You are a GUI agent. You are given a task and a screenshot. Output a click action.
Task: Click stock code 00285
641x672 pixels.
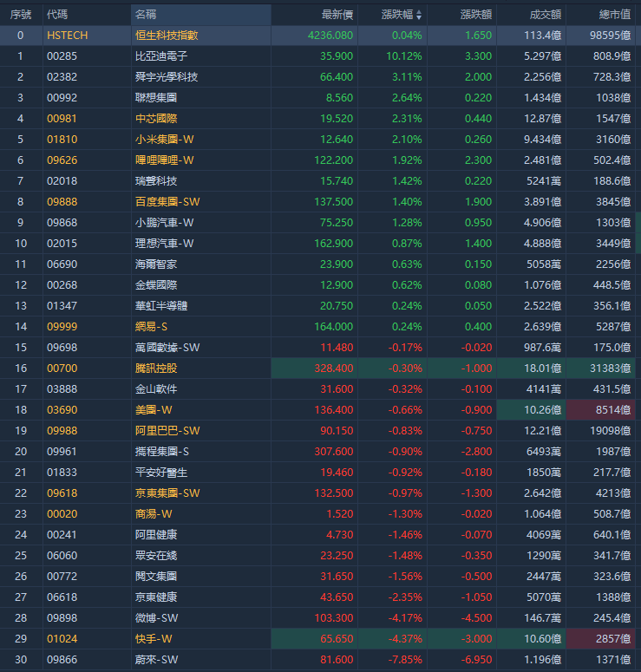tap(62, 56)
